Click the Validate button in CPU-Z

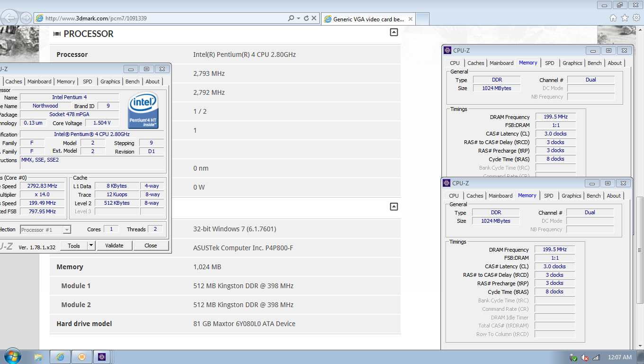114,246
